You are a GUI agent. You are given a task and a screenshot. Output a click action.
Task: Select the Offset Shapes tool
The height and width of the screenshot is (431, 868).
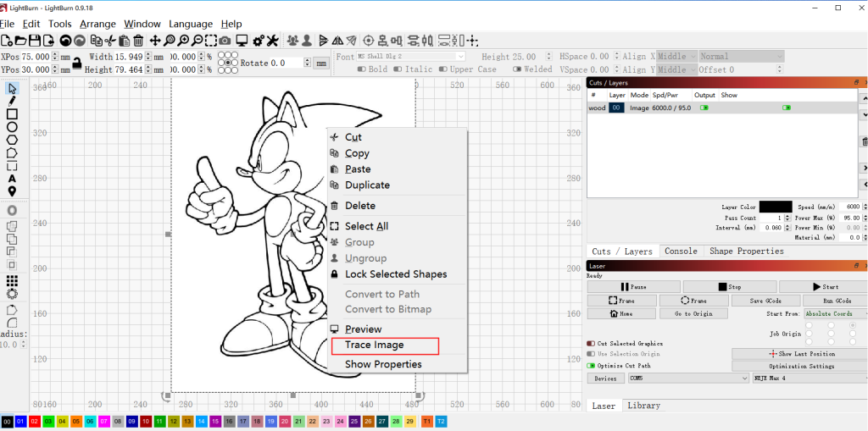click(12, 211)
